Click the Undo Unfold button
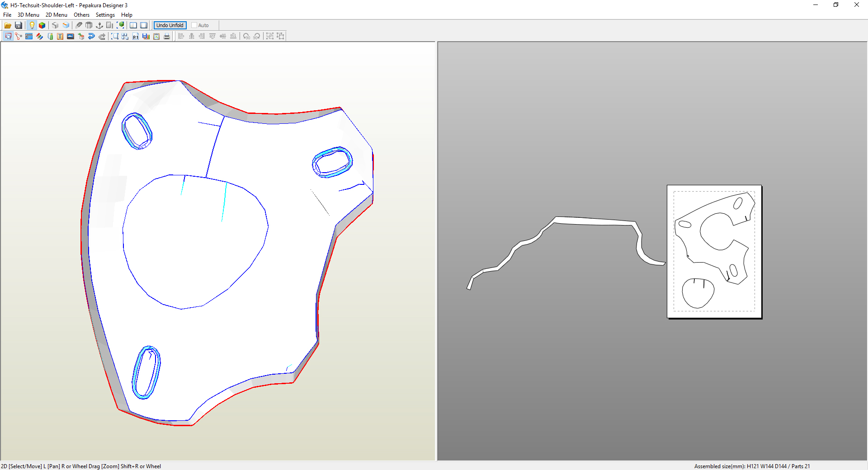This screenshot has height=470, width=868. tap(170, 25)
